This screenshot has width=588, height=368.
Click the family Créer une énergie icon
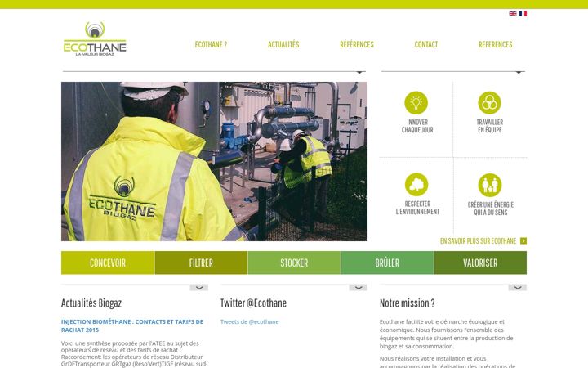(490, 185)
